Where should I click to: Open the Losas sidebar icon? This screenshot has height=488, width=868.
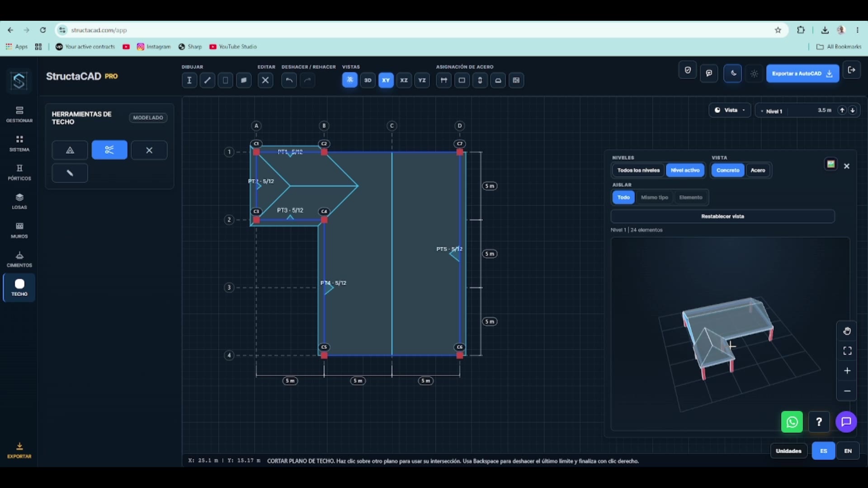point(19,202)
